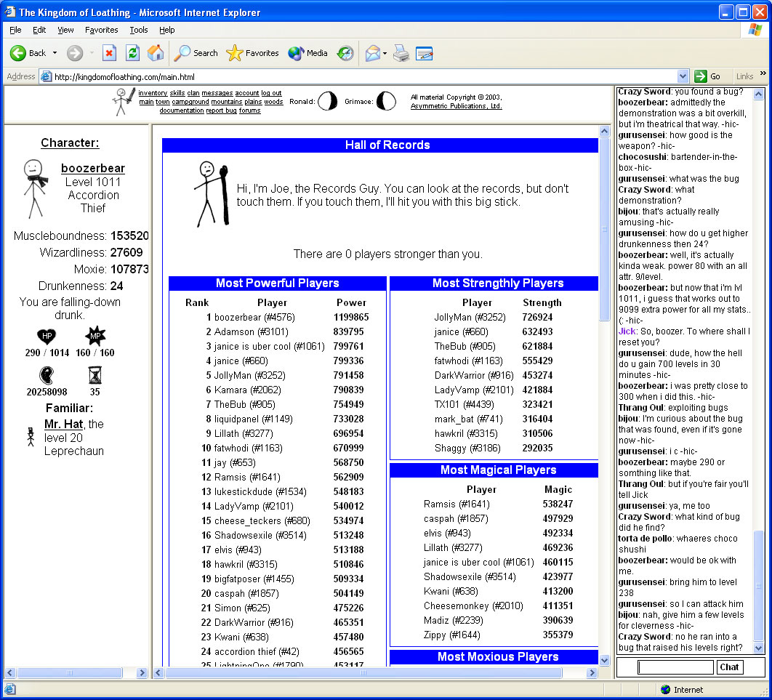Open the View menu
Viewport: 772px width, 700px height.
tap(65, 30)
